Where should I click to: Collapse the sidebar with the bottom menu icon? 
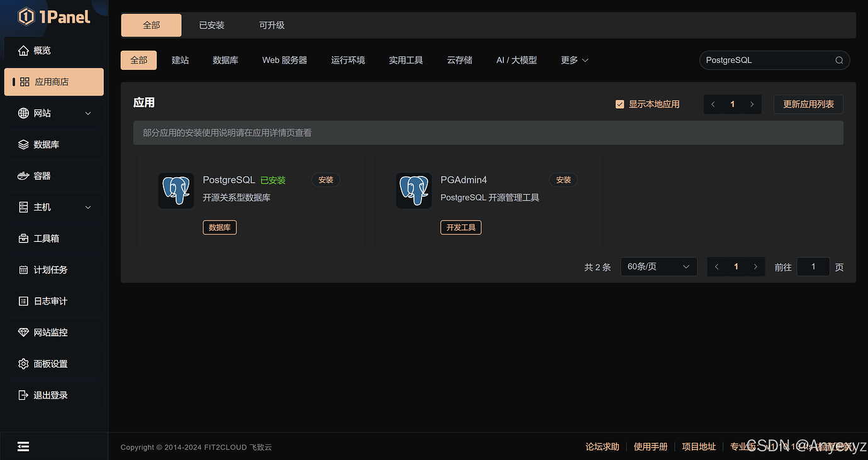tap(23, 447)
